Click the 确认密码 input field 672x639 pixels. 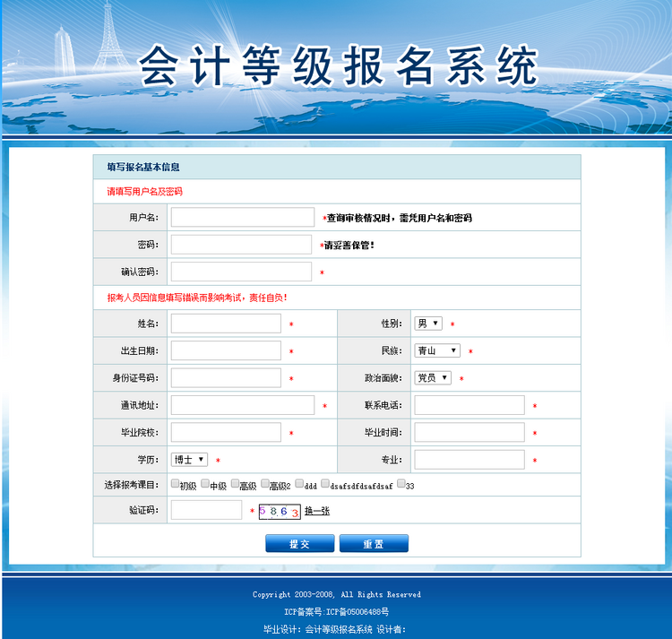coord(241,272)
